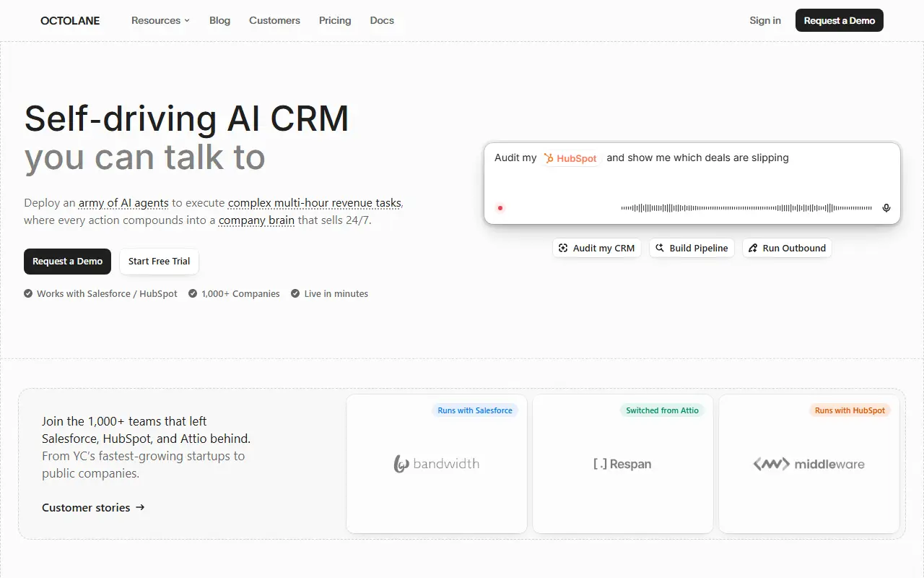The image size is (924, 578).
Task: Click the audio waveform in the prompt box
Action: (x=746, y=208)
